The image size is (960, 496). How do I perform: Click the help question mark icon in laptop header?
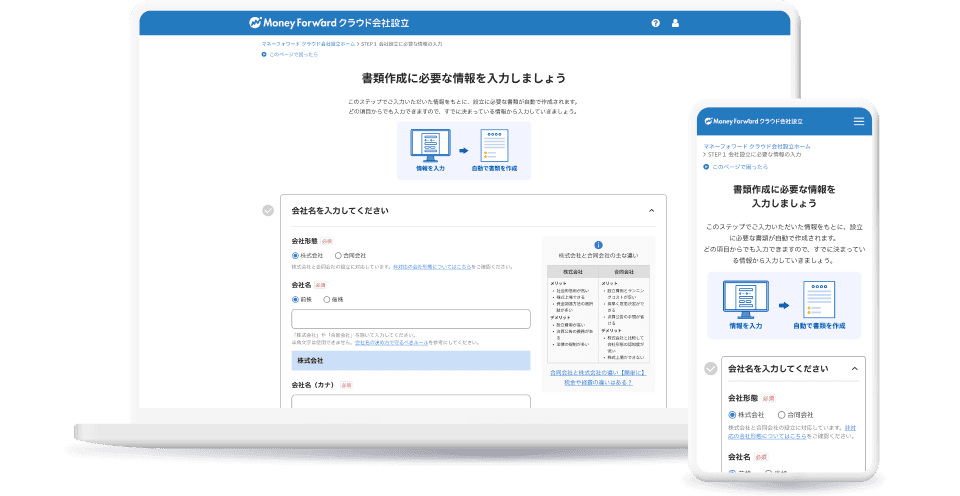[x=656, y=23]
